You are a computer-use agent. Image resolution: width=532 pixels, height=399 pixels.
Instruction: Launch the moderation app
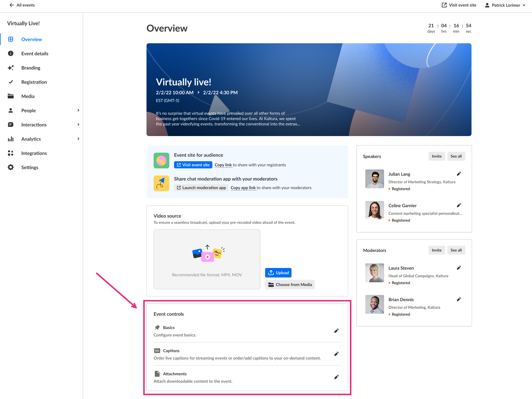(x=201, y=188)
